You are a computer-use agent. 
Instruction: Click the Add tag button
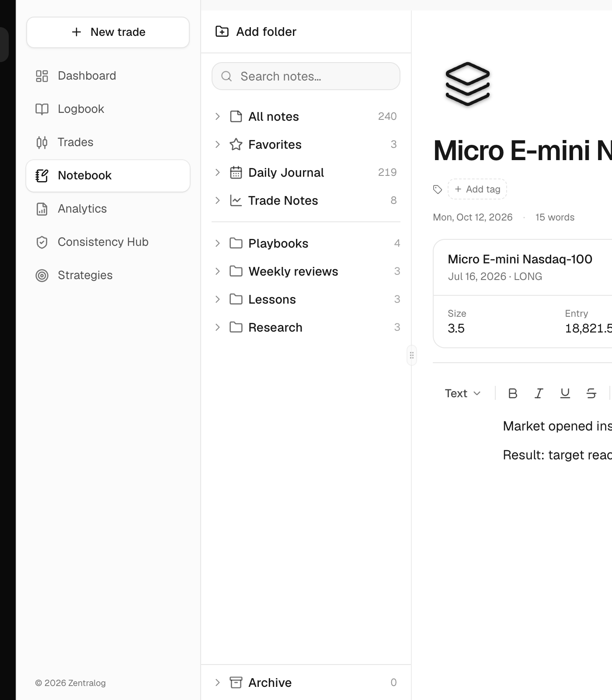pyautogui.click(x=477, y=189)
